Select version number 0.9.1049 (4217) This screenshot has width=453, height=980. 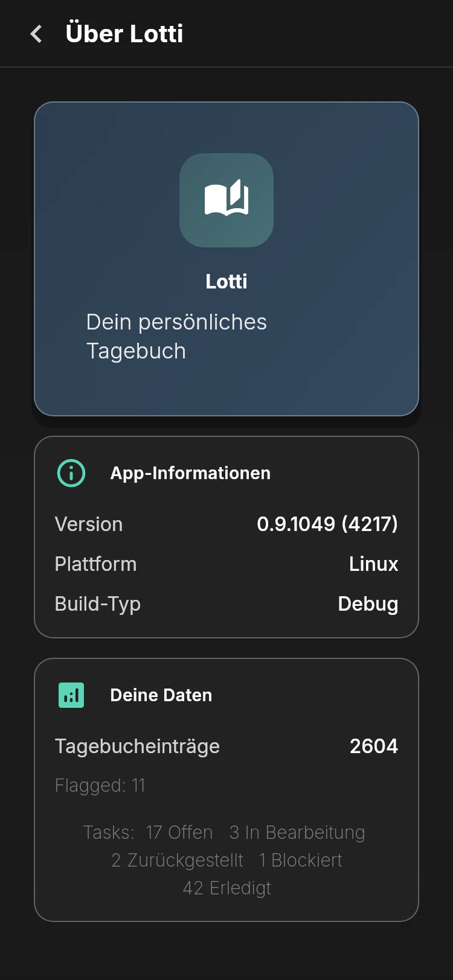[327, 524]
